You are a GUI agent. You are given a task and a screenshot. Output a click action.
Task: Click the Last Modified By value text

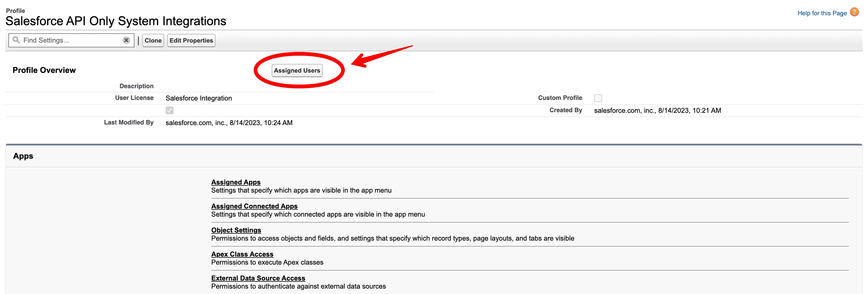click(229, 123)
